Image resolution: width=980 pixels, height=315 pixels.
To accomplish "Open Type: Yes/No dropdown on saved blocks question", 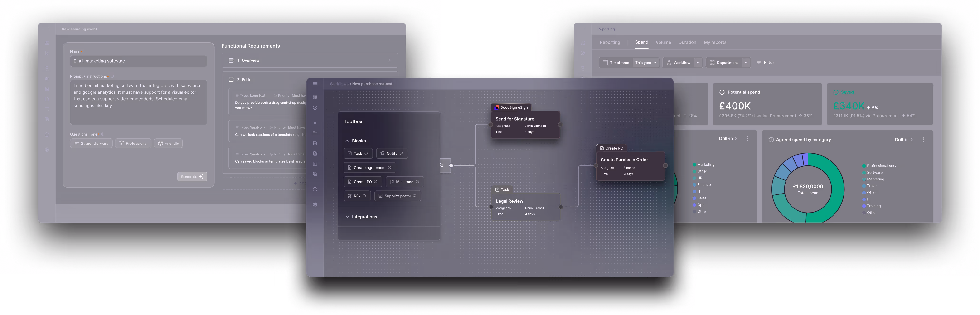I will (x=251, y=154).
